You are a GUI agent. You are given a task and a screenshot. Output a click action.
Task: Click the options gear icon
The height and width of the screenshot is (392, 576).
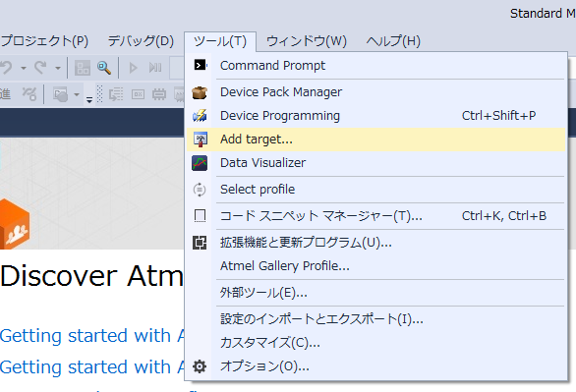click(200, 366)
